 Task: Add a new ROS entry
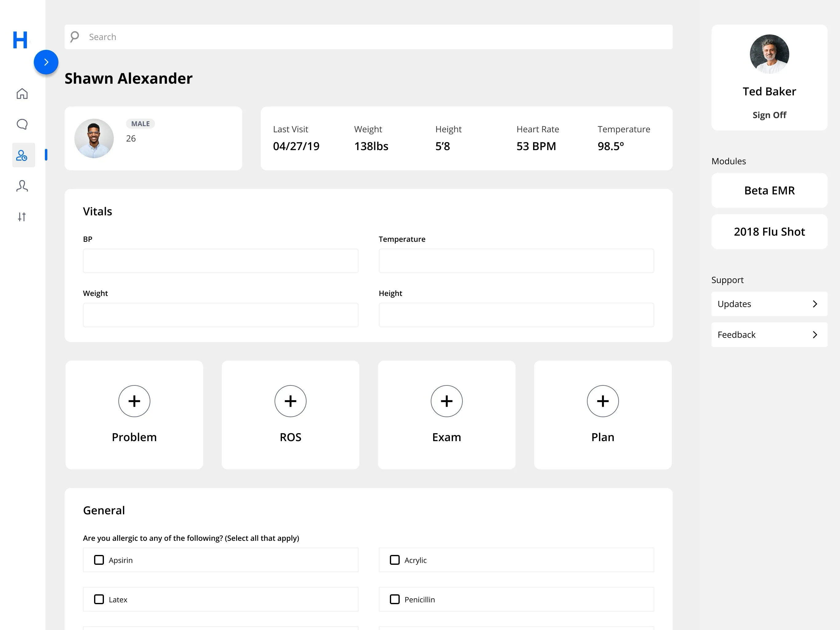point(290,401)
